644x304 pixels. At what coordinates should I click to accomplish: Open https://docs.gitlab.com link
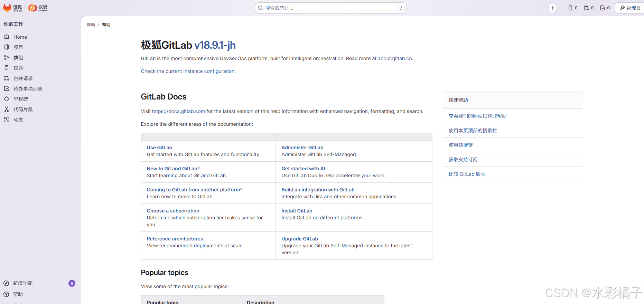[x=178, y=111]
